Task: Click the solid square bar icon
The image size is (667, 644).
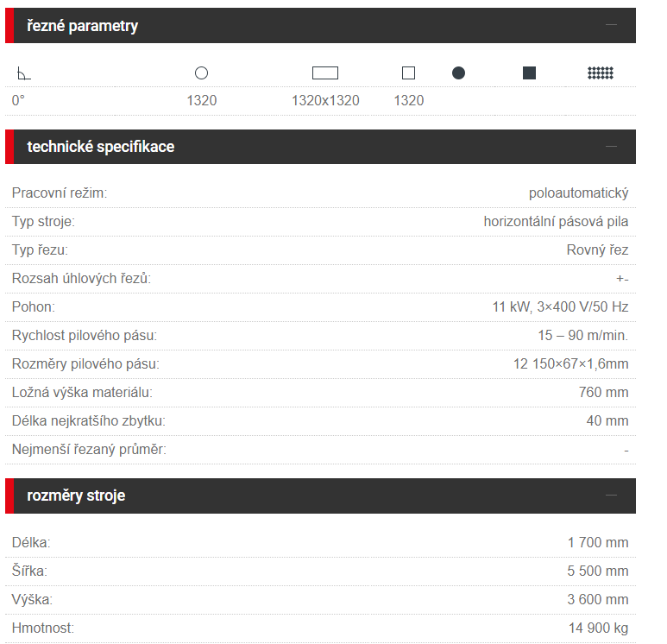Action: 529,73
